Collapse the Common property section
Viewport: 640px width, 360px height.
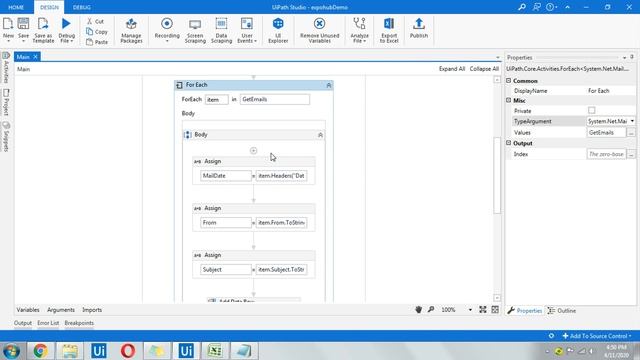[x=509, y=81]
